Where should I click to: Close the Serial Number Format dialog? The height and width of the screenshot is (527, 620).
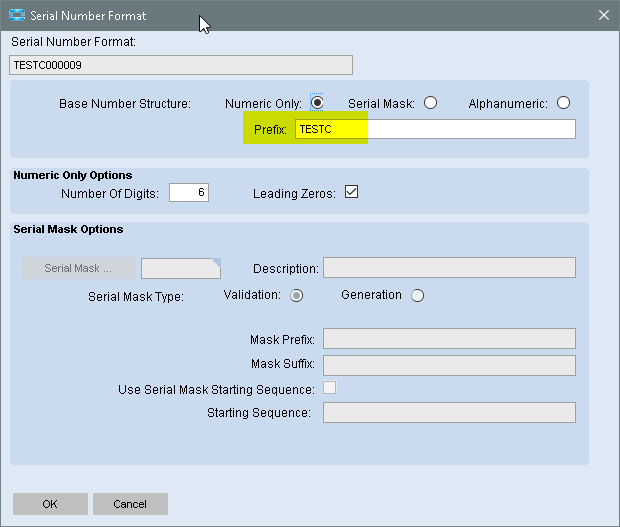click(x=603, y=15)
